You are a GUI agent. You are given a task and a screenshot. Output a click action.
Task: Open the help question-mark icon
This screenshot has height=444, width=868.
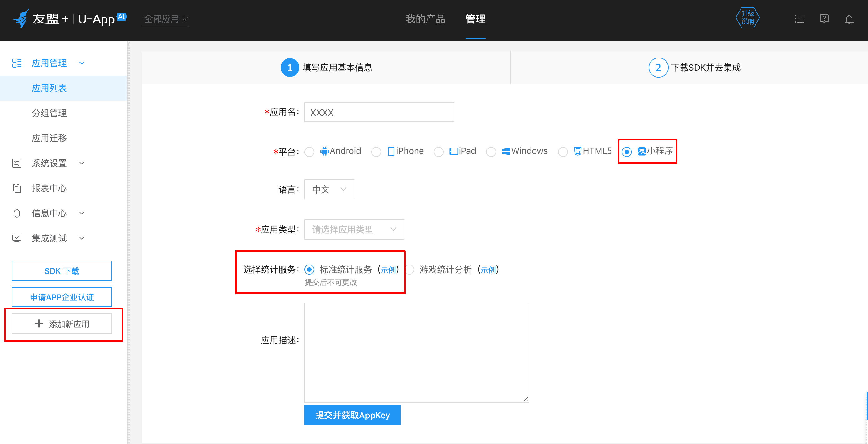[x=824, y=19]
